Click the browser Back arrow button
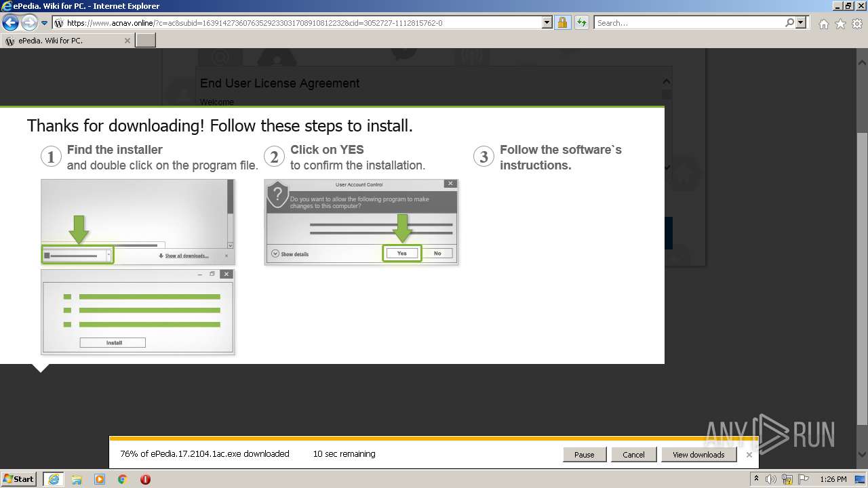The width and height of the screenshot is (868, 488). pyautogui.click(x=10, y=23)
